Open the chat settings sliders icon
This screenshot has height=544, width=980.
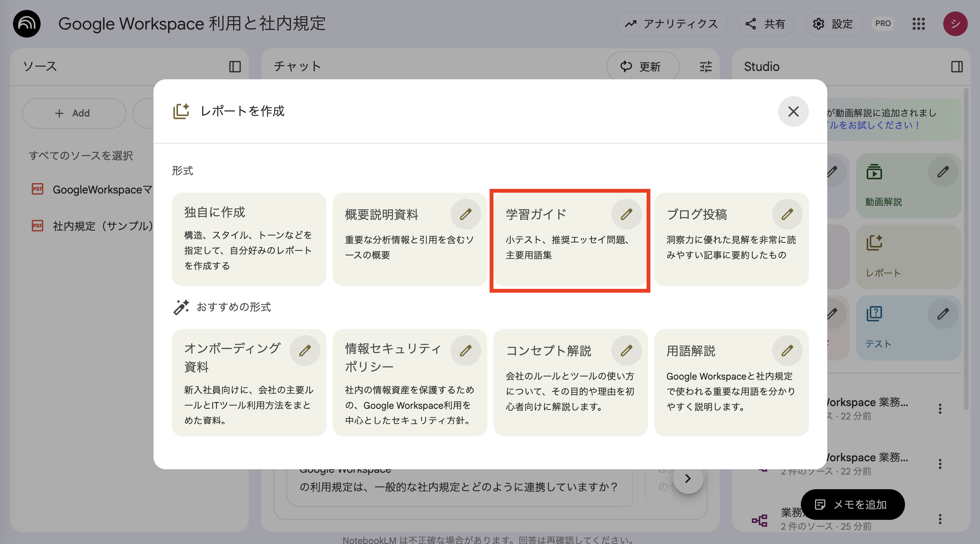705,66
